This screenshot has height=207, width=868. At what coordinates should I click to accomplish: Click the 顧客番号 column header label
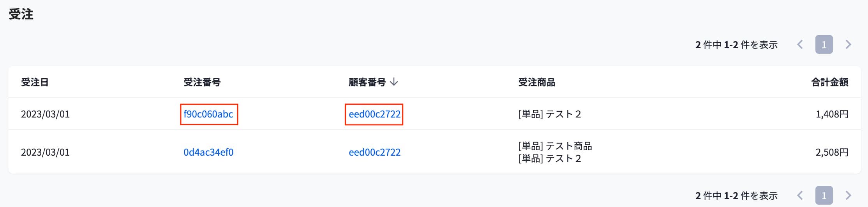tap(367, 82)
